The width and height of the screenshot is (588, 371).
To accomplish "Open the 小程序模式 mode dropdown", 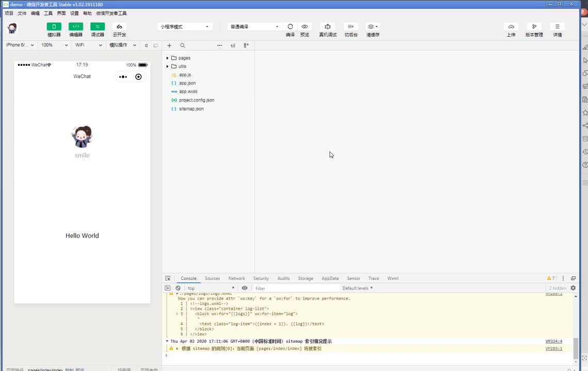I will 184,27.
